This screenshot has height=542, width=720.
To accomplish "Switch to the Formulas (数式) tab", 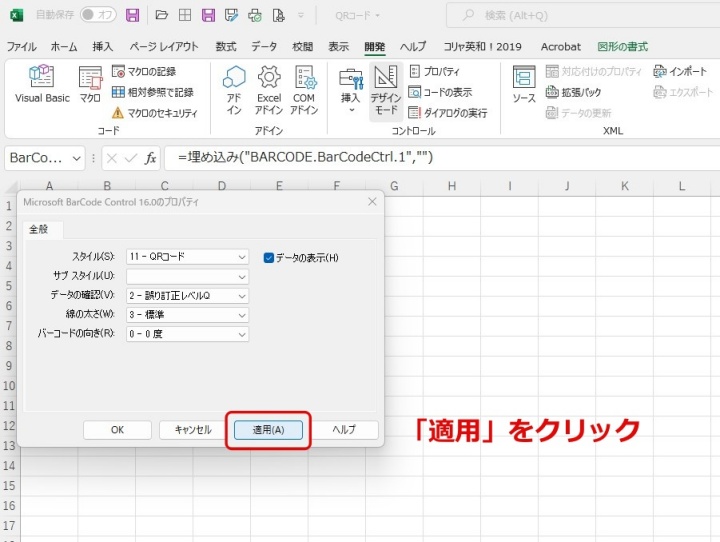I will (225, 47).
